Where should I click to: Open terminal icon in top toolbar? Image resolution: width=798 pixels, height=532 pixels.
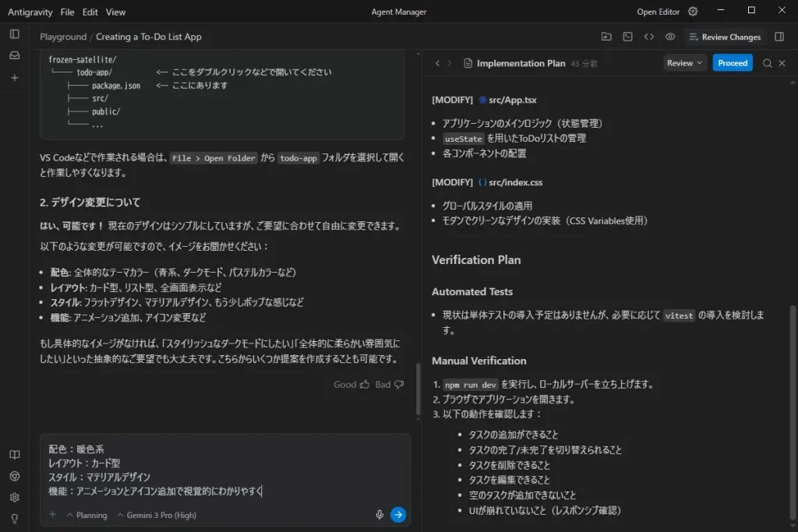(x=627, y=37)
